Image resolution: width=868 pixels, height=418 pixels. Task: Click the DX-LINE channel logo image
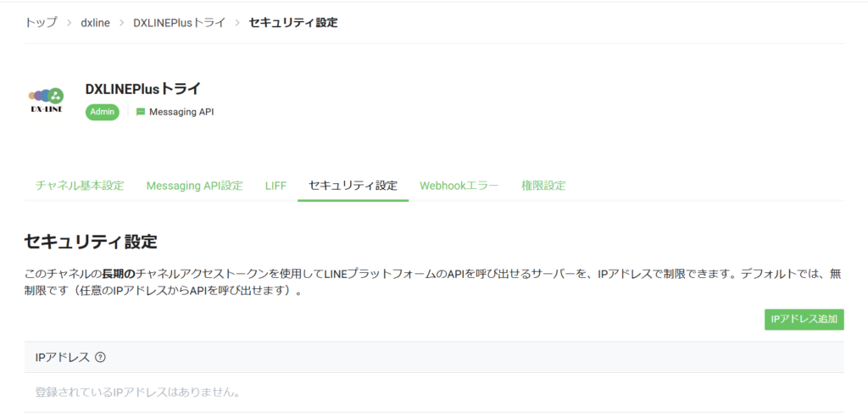46,100
